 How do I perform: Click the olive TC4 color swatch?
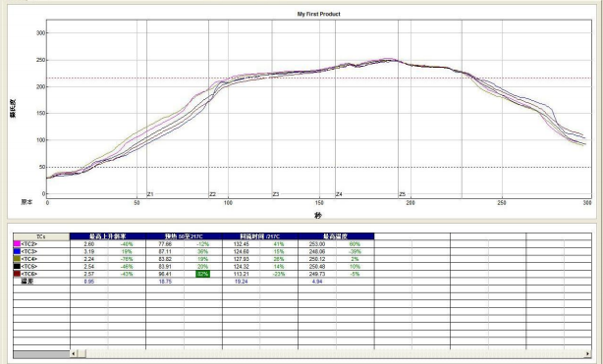pos(17,259)
